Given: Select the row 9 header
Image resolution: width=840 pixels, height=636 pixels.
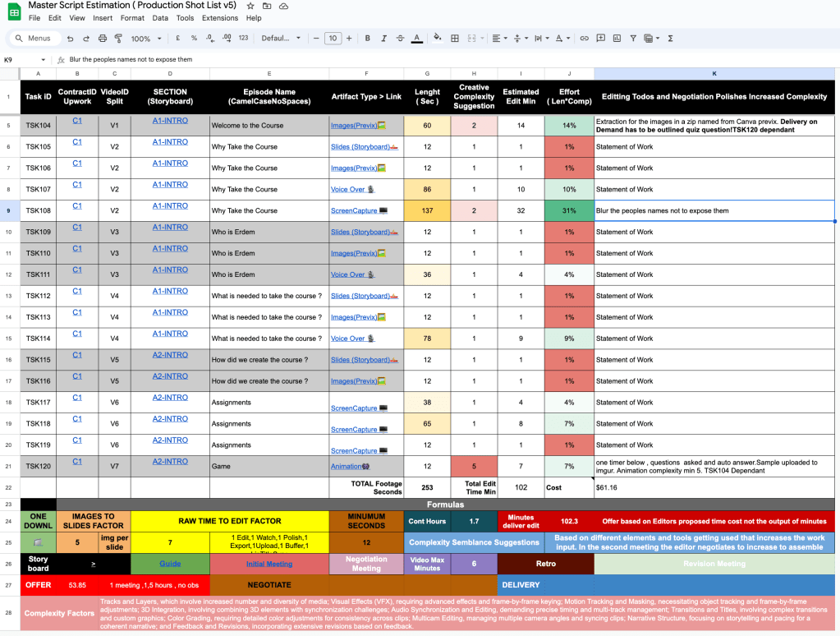Looking at the screenshot, I should (x=8, y=210).
